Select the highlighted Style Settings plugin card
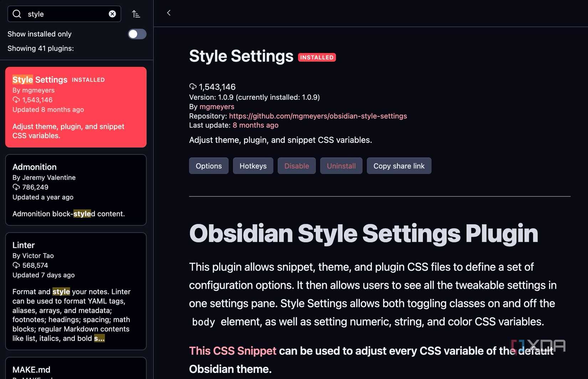The width and height of the screenshot is (588, 379). pos(76,107)
